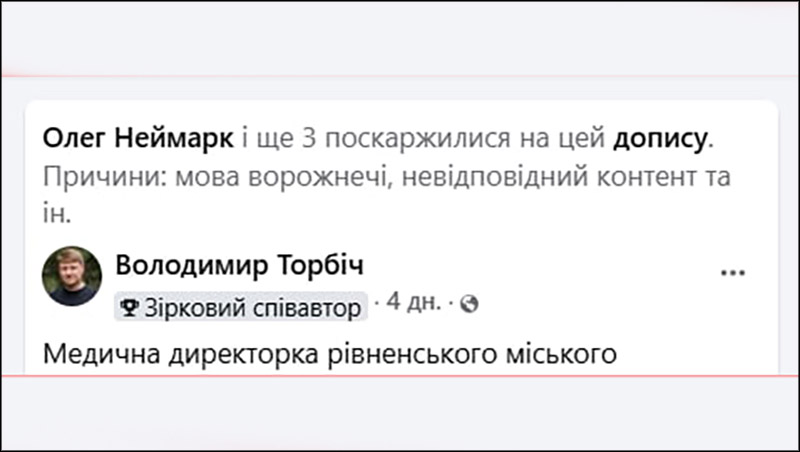Click the 'і ще 3' other reporters text
Image resolution: width=800 pixels, height=452 pixels.
(279, 138)
